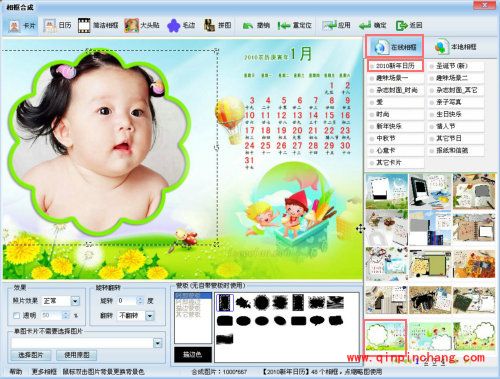Select the 杂志封面_其它 category
The width and height of the screenshot is (500, 379).
[456, 90]
